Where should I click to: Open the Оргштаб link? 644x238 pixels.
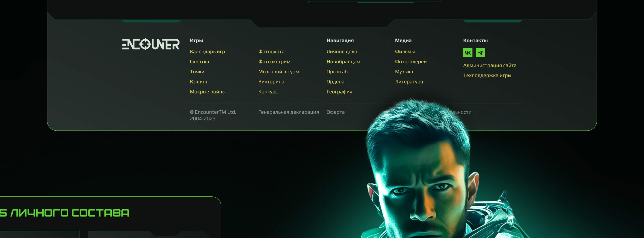coord(337,72)
